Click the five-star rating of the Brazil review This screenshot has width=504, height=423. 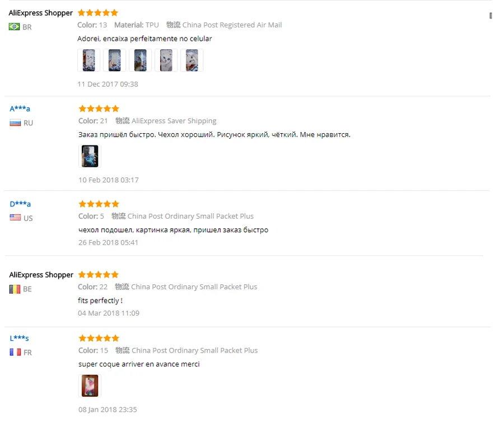click(x=98, y=13)
